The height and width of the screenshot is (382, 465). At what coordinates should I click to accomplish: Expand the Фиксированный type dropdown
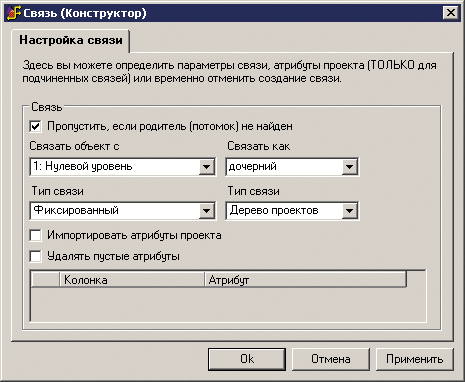(207, 211)
